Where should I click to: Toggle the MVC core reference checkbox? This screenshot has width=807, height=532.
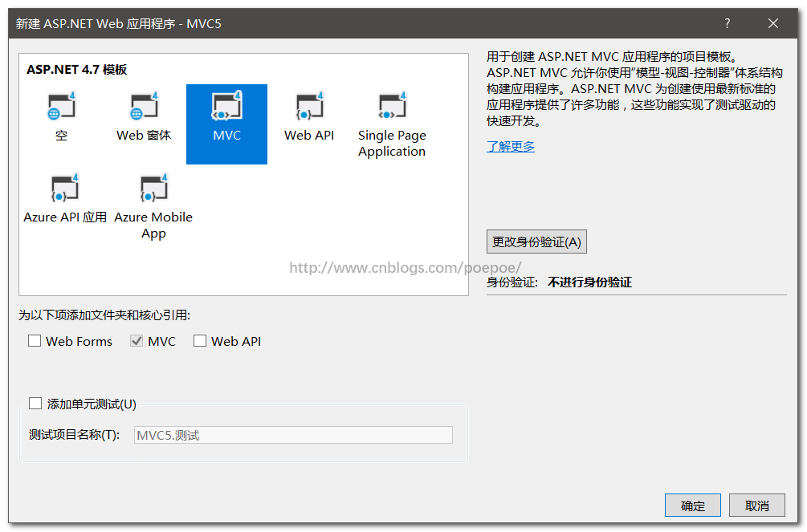[x=137, y=340]
